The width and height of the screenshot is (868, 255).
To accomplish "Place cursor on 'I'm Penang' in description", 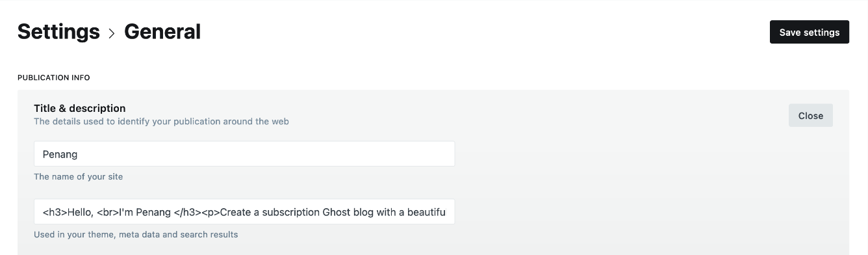I will 145,212.
